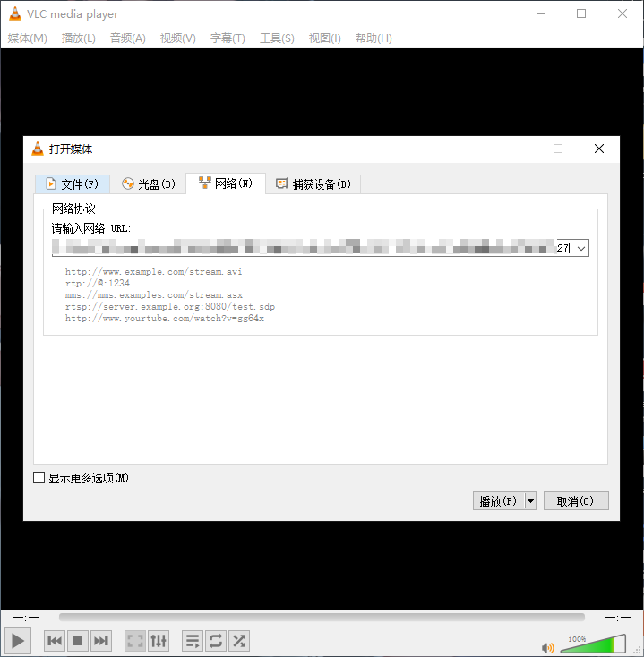
Task: Click the 播放(P) button
Action: coord(499,500)
